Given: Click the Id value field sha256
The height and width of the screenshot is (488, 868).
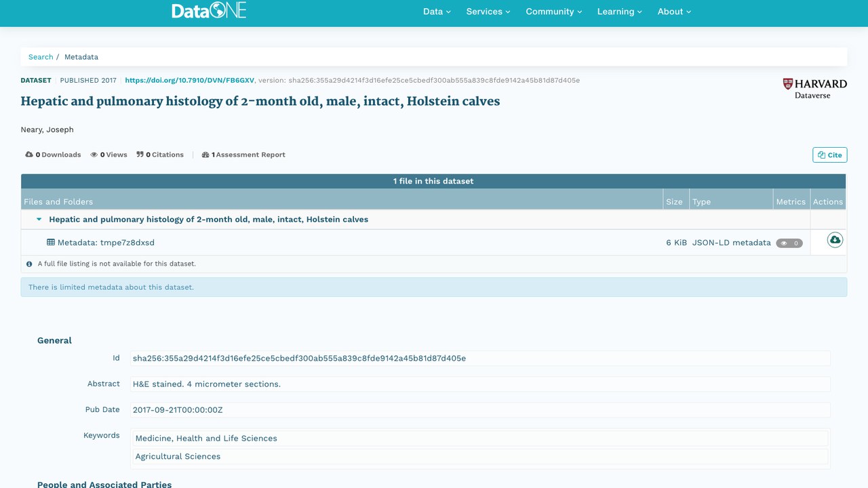Looking at the screenshot, I should pyautogui.click(x=480, y=358).
